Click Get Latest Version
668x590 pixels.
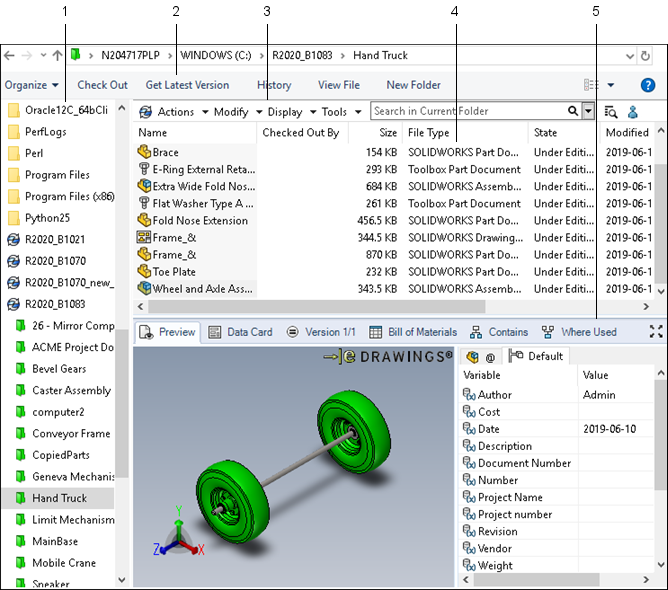coord(187,85)
